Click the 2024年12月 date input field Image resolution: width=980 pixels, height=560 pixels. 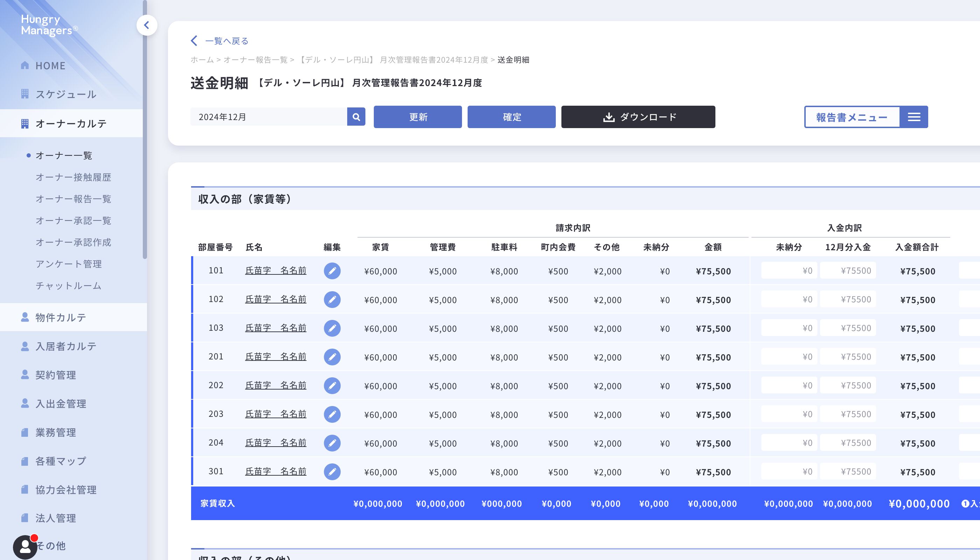coord(268,117)
